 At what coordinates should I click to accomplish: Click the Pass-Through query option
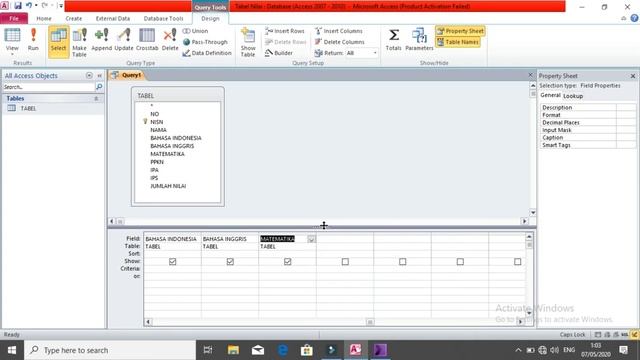pyautogui.click(x=205, y=42)
